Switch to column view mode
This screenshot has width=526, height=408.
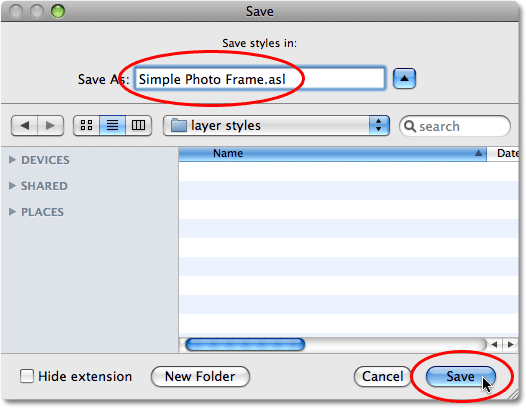pos(139,125)
